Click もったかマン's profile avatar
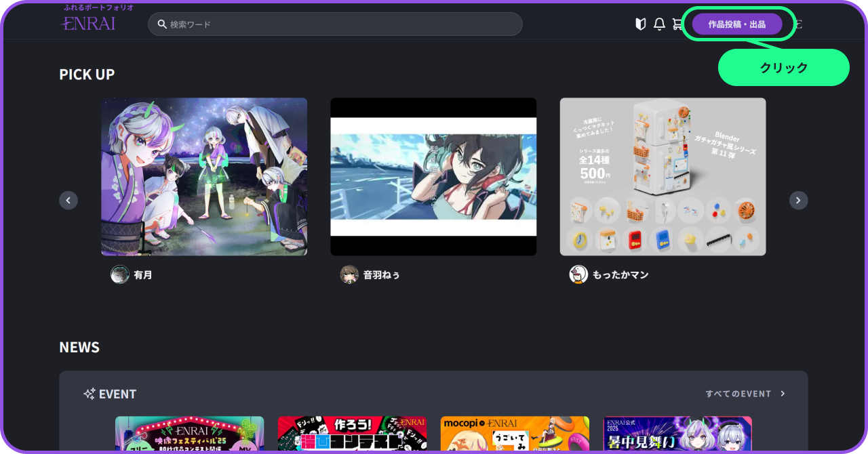 pyautogui.click(x=578, y=274)
